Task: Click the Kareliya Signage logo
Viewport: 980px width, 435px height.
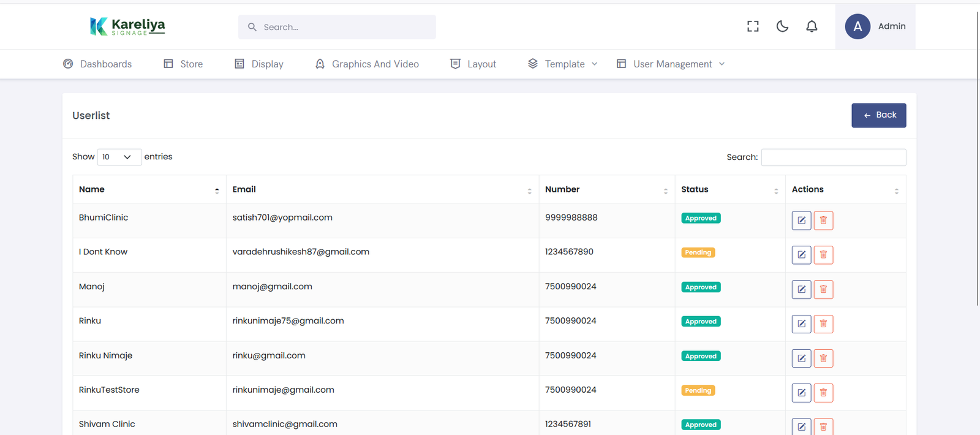Action: point(127,26)
